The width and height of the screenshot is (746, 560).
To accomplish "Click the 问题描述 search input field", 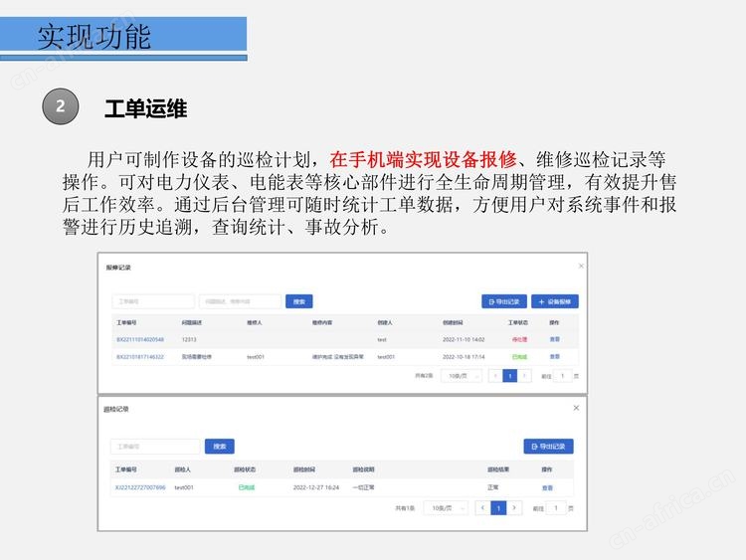I will point(239,301).
